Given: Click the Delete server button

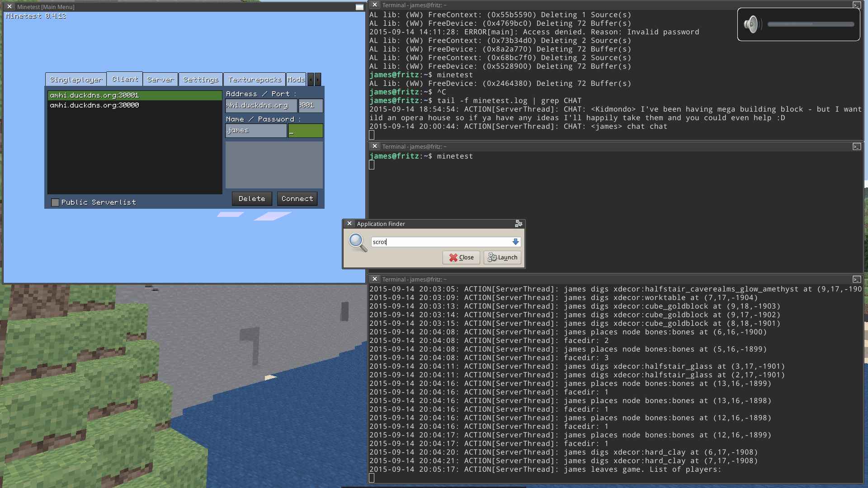Looking at the screenshot, I should 252,199.
